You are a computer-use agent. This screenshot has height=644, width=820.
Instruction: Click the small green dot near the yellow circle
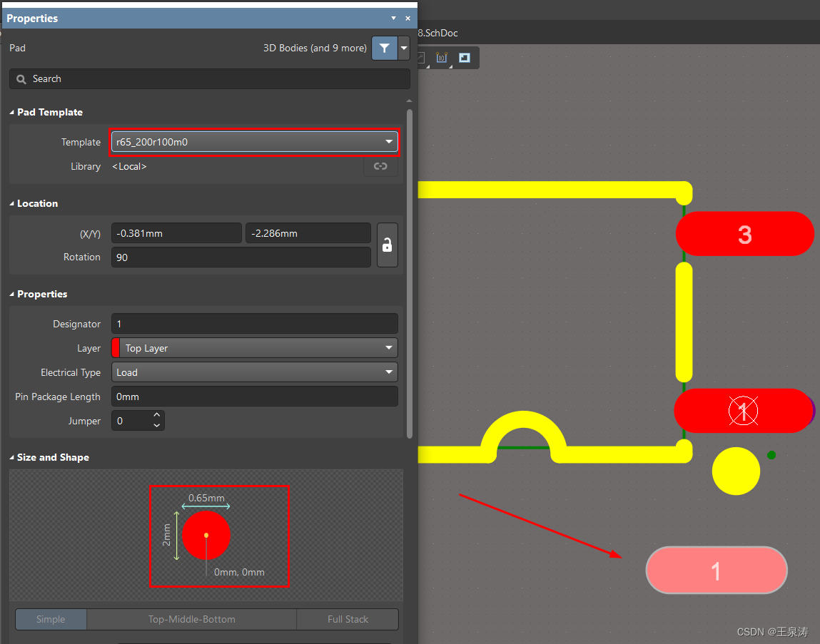771,455
